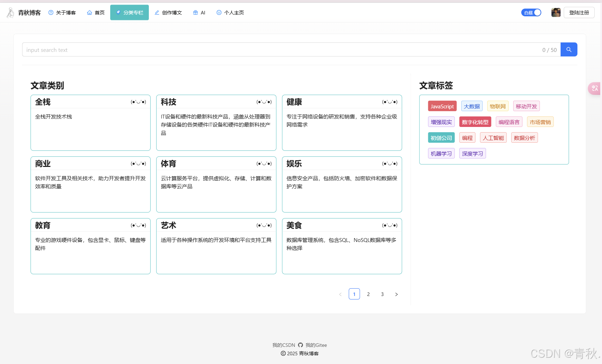Image resolution: width=602 pixels, height=364 pixels.
Task: Click the emoticon face on 全栈 card
Action: pyautogui.click(x=138, y=102)
